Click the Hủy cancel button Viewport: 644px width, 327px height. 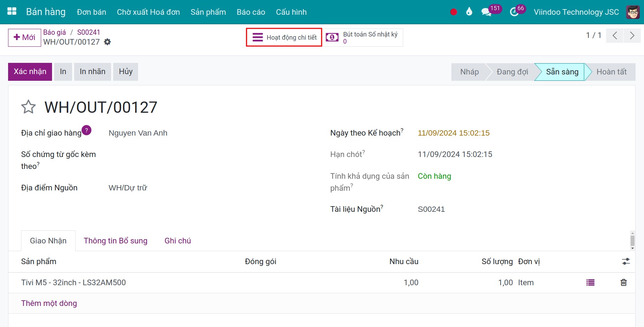(125, 72)
